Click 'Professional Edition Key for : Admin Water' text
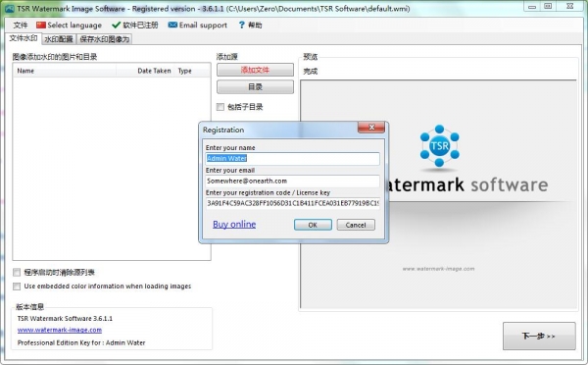588x365 pixels. [81, 342]
